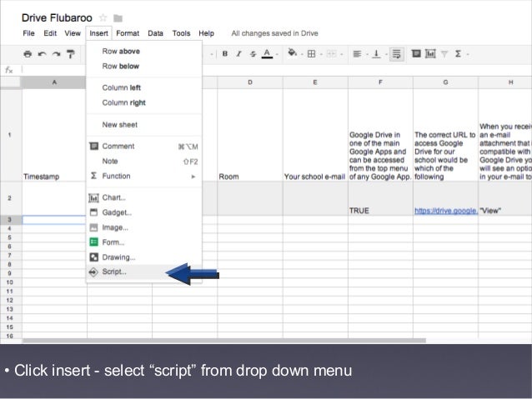532x399 pixels.
Task: Click the Room header cell
Action: [250, 135]
